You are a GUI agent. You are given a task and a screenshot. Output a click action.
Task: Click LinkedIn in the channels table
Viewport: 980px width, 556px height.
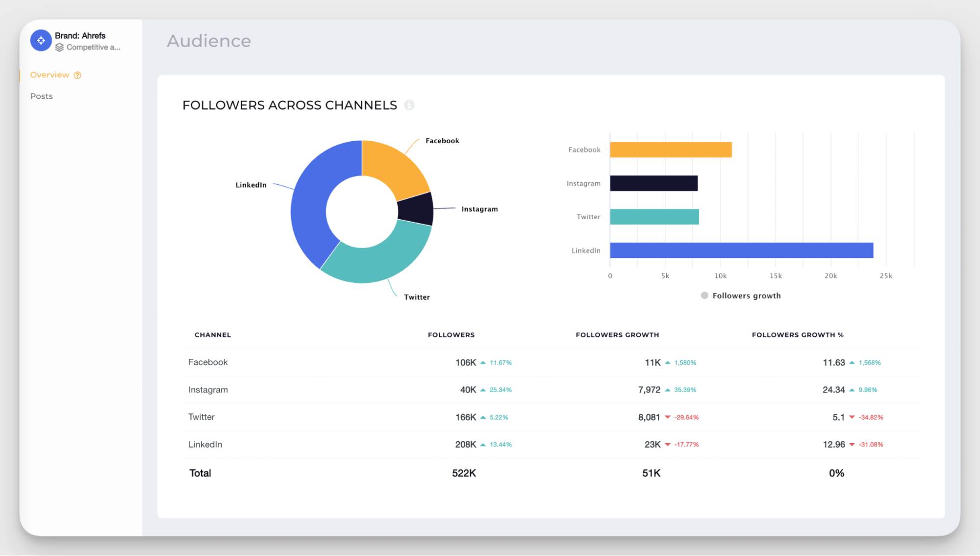(205, 444)
